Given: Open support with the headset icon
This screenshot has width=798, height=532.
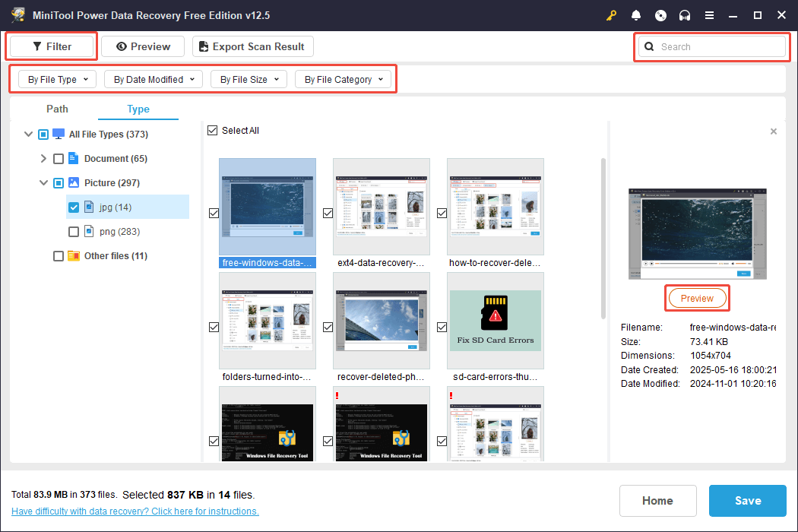Looking at the screenshot, I should [x=685, y=14].
